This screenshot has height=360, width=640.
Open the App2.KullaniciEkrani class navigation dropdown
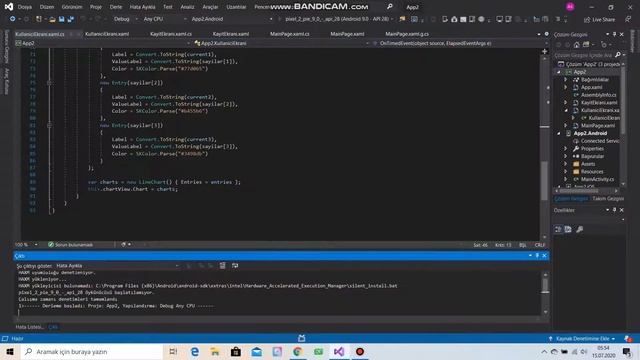[x=281, y=43]
